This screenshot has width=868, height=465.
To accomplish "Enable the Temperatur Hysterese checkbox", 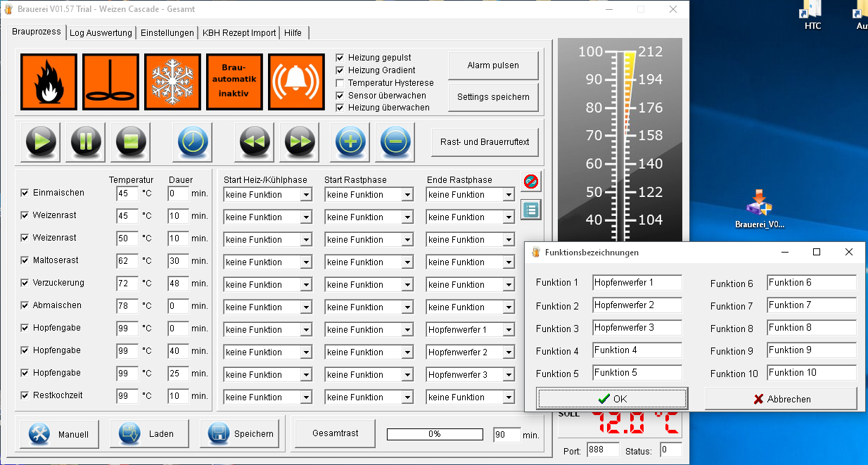I will point(340,83).
